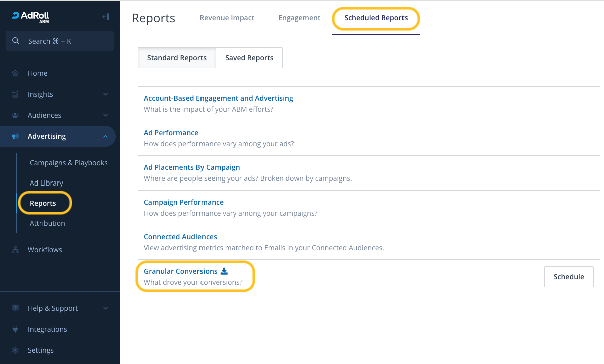Click the Insights chart icon
The height and width of the screenshot is (364, 604).
15,94
